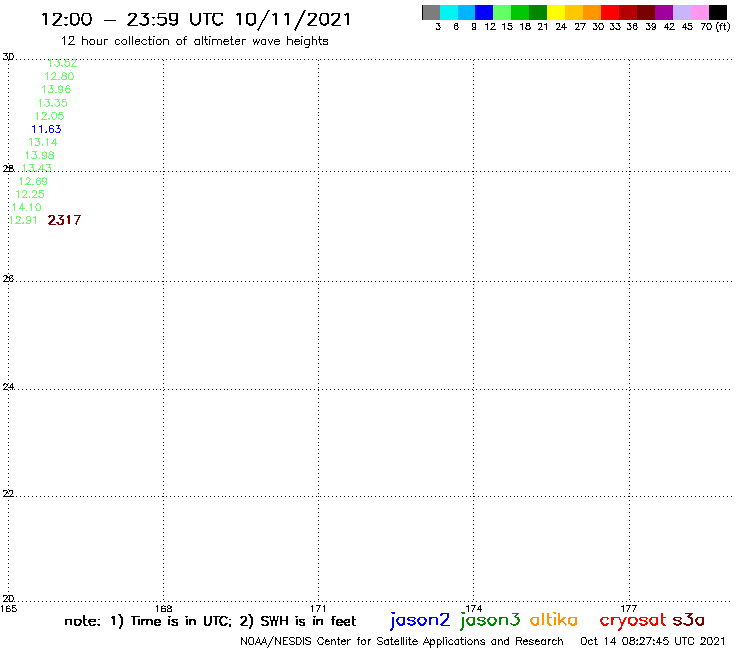Click the wave height value 13.43
Viewport: 740px width, 650px height.
36,168
